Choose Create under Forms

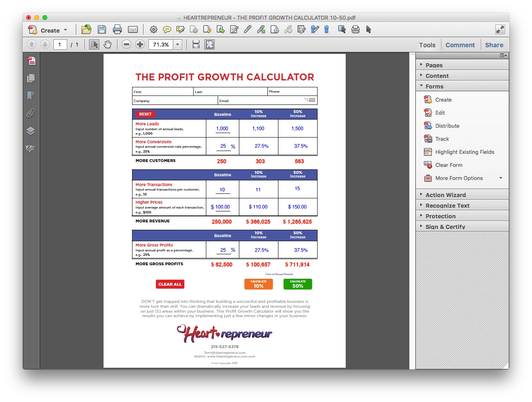click(x=438, y=100)
